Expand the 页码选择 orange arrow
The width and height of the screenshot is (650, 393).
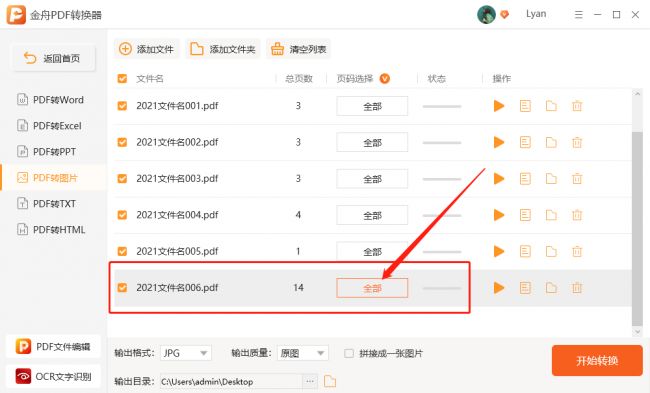(385, 78)
